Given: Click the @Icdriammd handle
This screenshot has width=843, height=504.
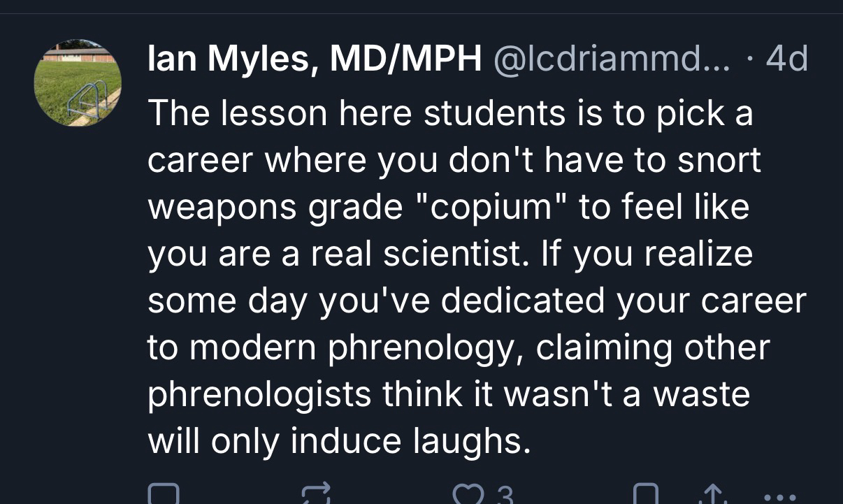Looking at the screenshot, I should [612, 60].
